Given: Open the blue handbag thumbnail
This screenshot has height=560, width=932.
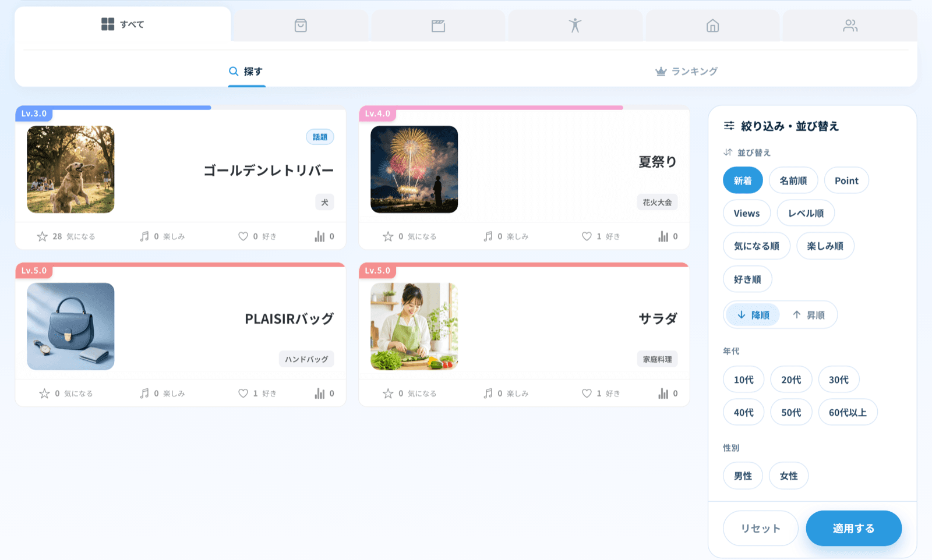Looking at the screenshot, I should tap(70, 327).
